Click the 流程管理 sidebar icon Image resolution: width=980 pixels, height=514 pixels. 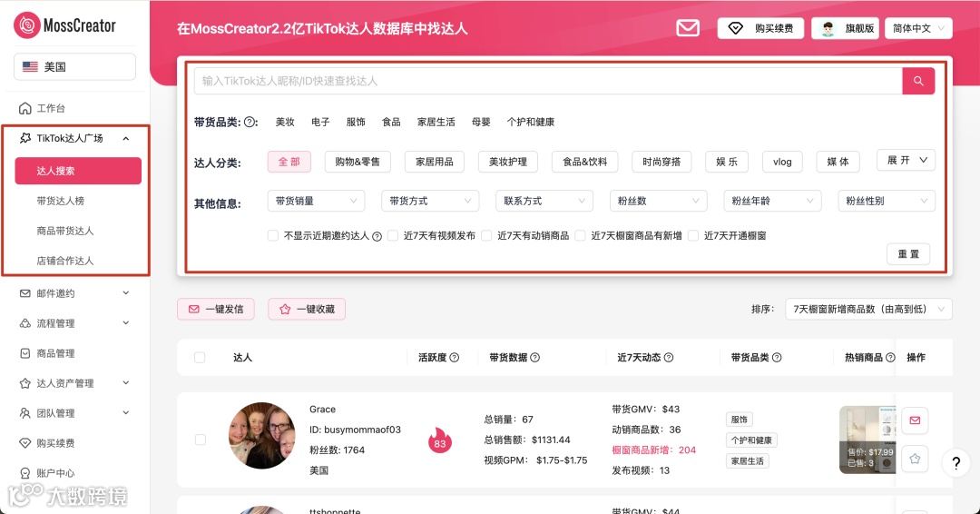click(25, 323)
